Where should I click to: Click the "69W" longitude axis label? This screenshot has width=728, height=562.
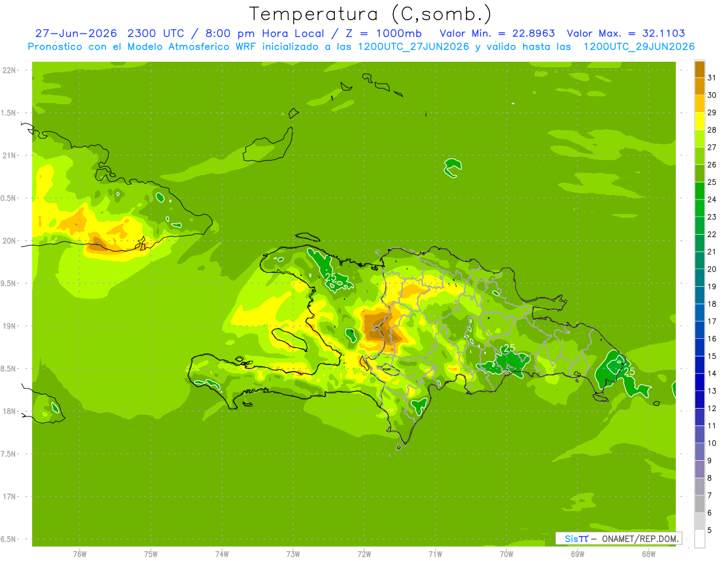(578, 554)
